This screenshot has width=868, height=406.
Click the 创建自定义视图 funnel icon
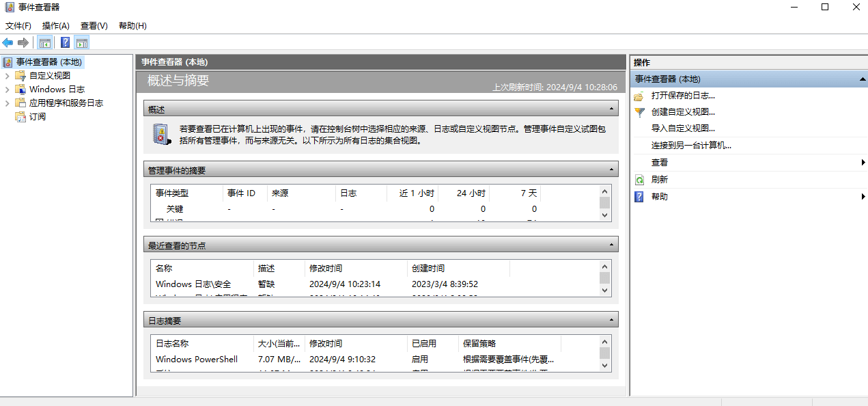pyautogui.click(x=641, y=111)
